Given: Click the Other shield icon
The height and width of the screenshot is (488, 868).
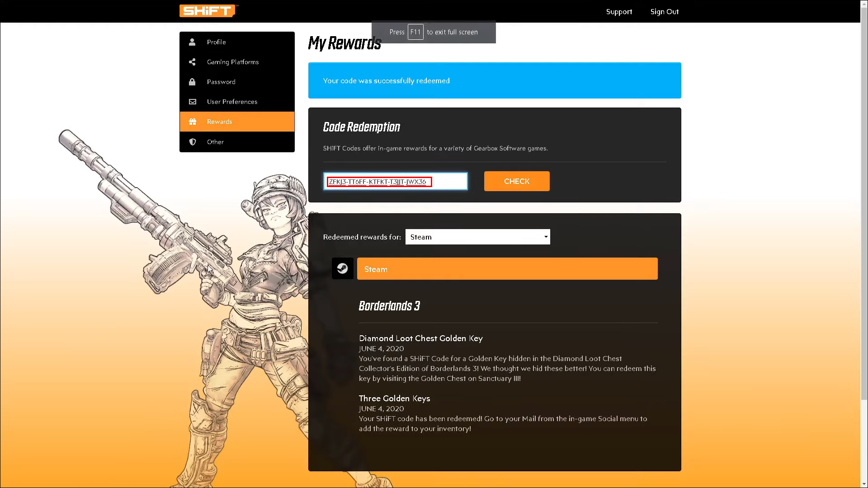Looking at the screenshot, I should click(x=192, y=141).
